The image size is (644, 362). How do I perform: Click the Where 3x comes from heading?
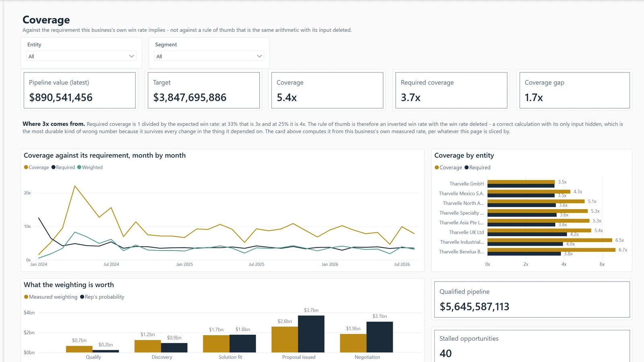pyautogui.click(x=54, y=124)
